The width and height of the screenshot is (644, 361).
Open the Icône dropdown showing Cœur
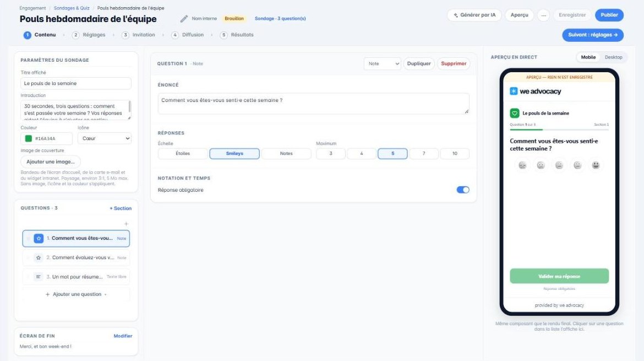105,138
